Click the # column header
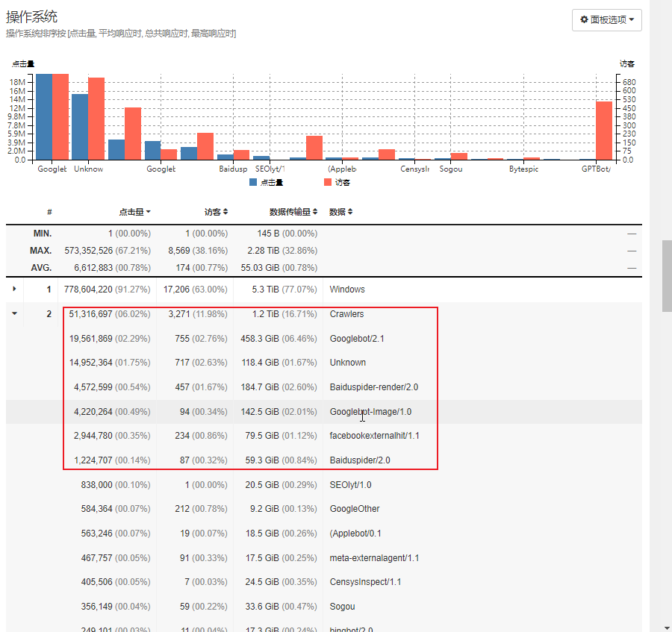672x632 pixels. tap(49, 212)
